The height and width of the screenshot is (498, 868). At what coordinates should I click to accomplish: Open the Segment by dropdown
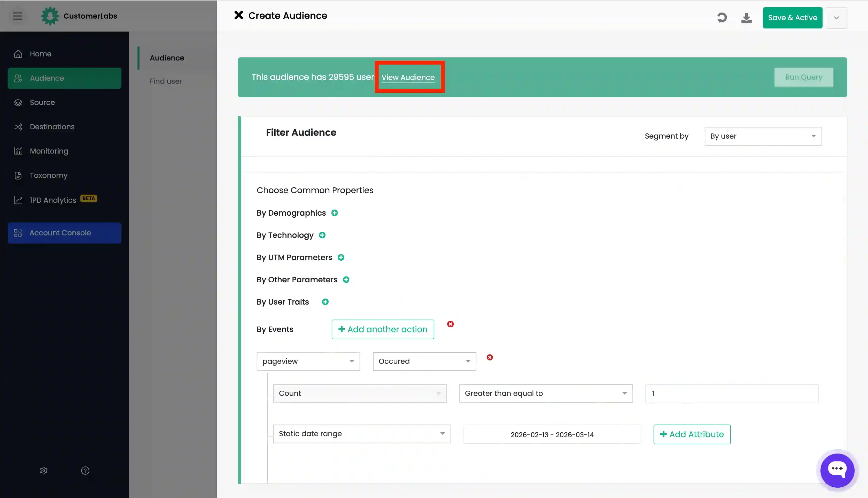coord(763,136)
